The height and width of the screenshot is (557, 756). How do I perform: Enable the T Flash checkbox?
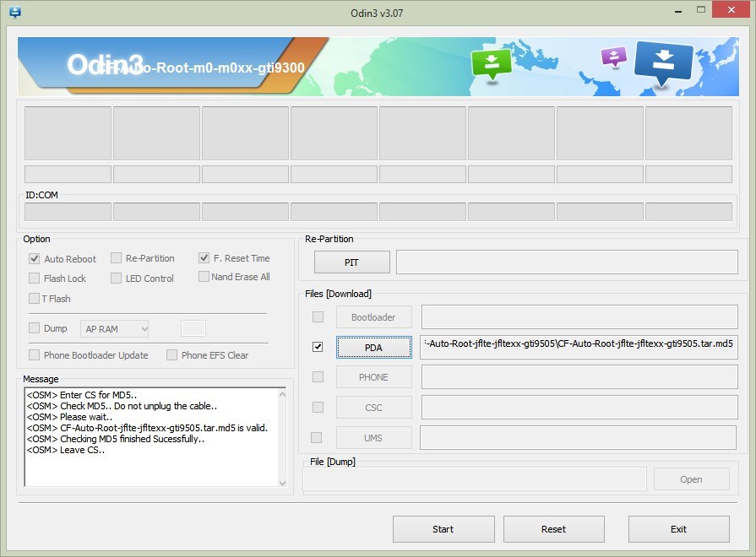click(x=35, y=298)
